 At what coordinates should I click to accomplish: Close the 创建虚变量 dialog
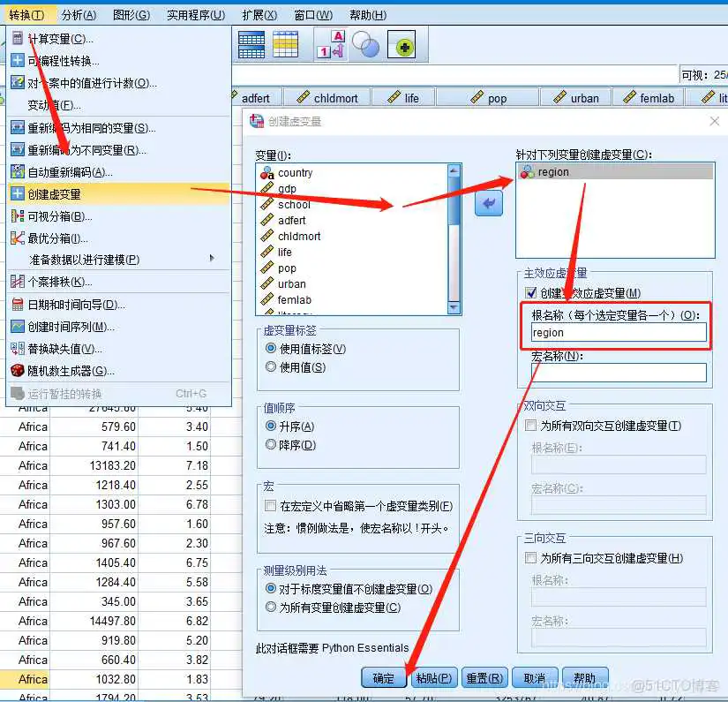click(x=714, y=121)
